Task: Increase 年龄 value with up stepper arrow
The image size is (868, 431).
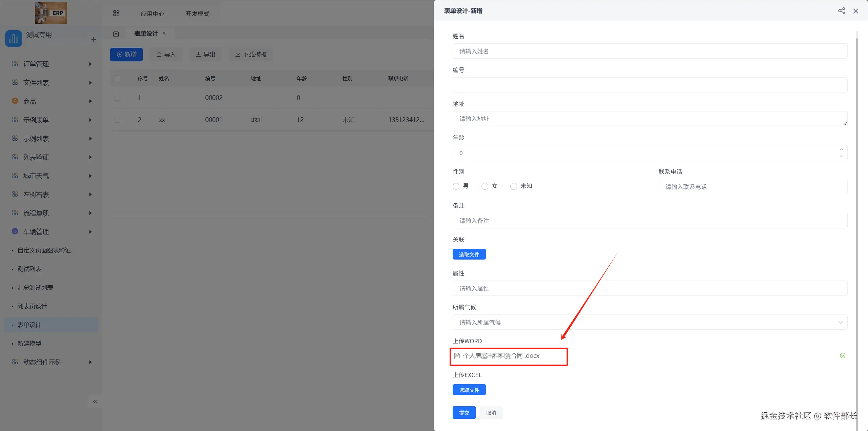Action: pyautogui.click(x=841, y=149)
